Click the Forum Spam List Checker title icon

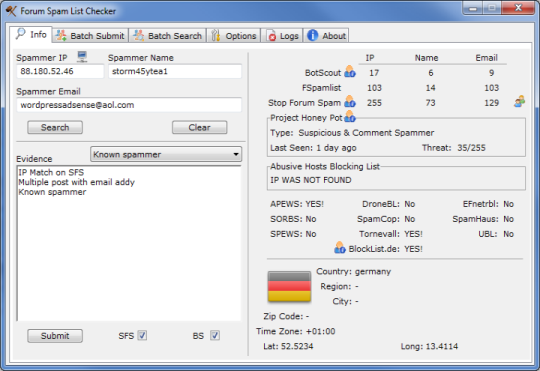pyautogui.click(x=11, y=11)
